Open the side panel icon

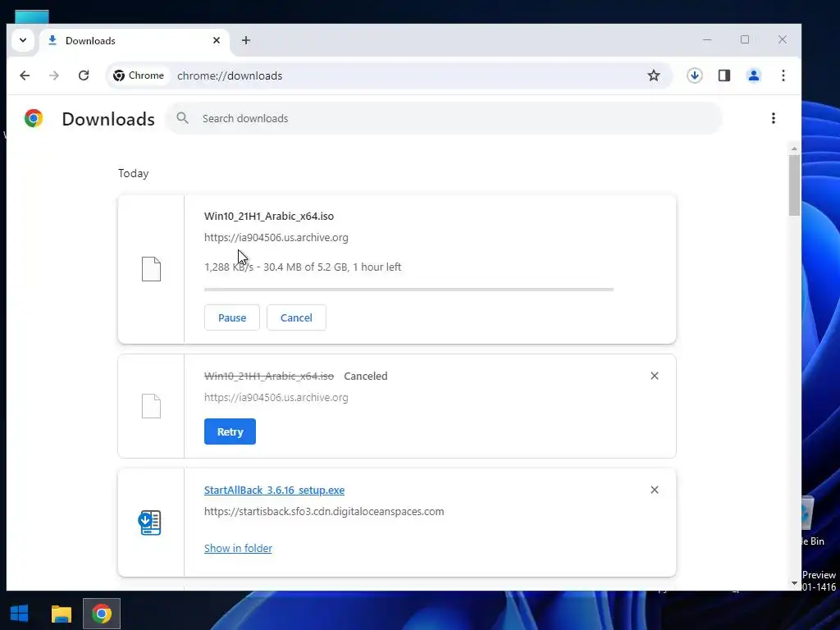[724, 75]
